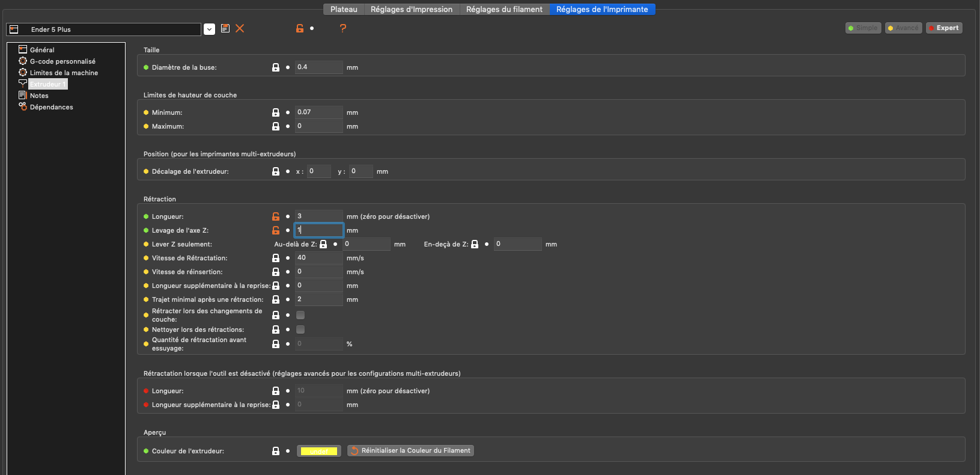This screenshot has width=980, height=475.
Task: Check the Nettoyer lors des rétractions box
Action: (300, 329)
